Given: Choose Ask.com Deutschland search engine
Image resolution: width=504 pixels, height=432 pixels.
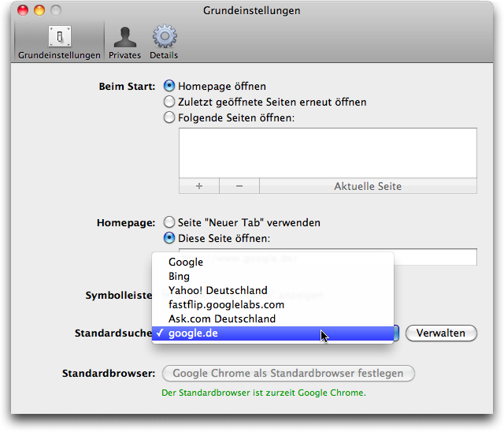Looking at the screenshot, I should (x=272, y=318).
